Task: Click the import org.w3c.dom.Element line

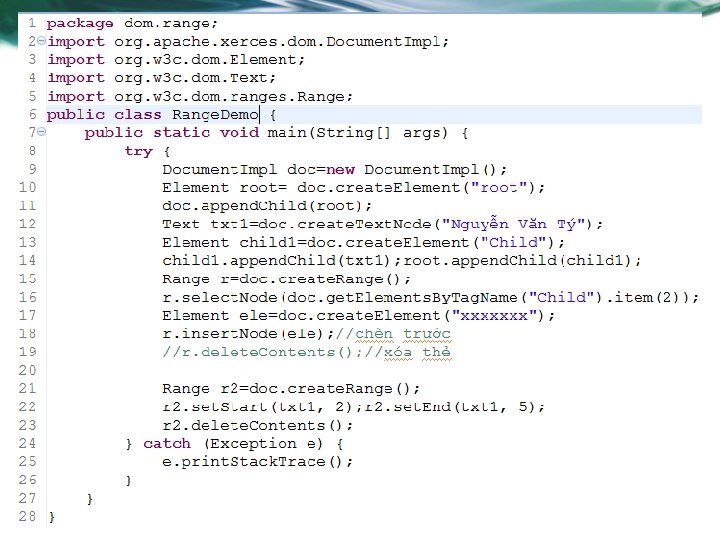Action: pos(176,60)
